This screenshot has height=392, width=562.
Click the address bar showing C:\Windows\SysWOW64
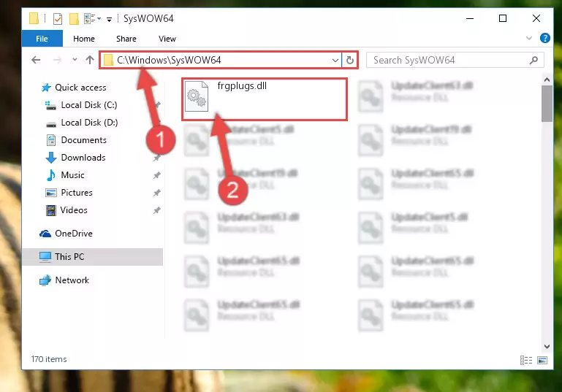tap(221, 60)
